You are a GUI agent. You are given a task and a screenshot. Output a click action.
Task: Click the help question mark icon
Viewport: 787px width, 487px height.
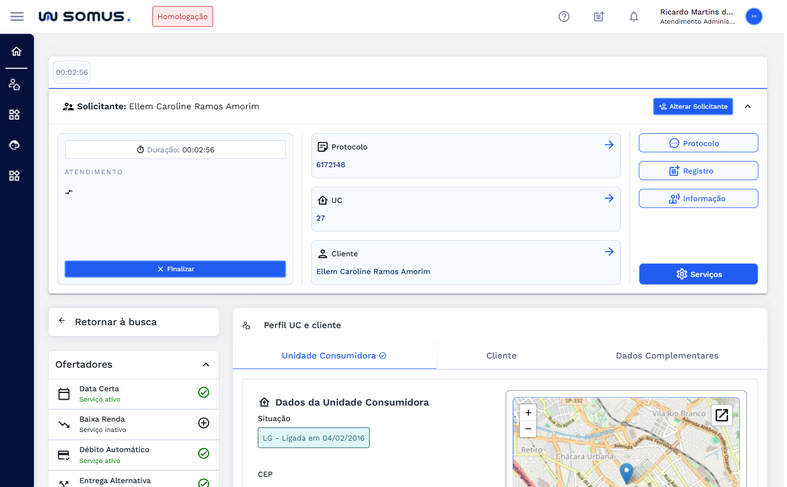(x=564, y=17)
